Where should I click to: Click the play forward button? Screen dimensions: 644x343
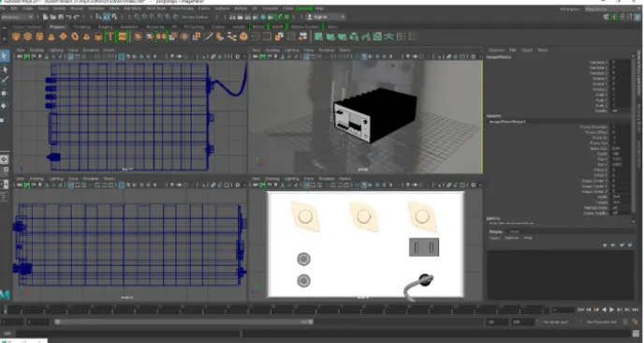pyautogui.click(x=611, y=309)
